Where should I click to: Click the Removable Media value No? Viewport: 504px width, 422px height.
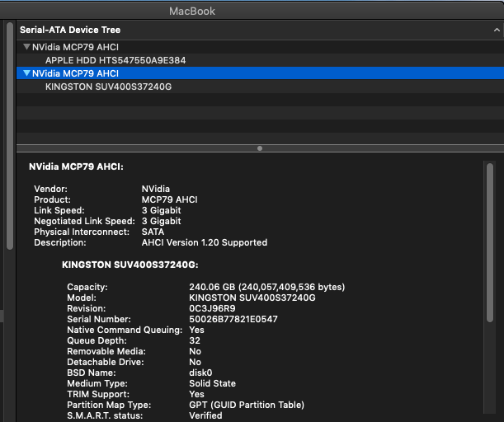[195, 351]
